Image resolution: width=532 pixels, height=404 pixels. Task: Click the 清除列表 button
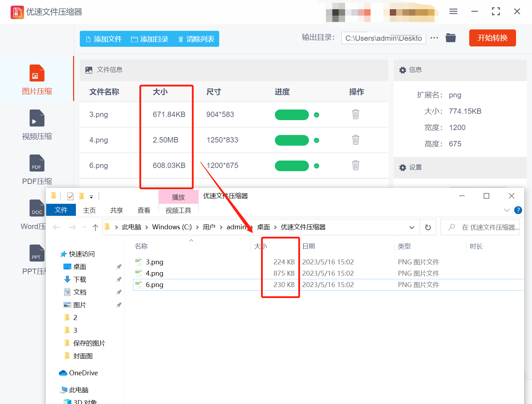click(196, 39)
